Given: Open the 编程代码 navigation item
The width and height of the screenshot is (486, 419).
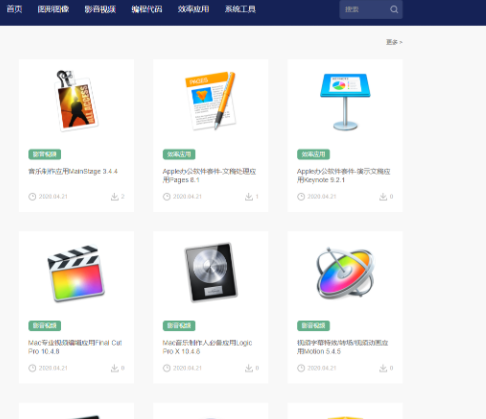Looking at the screenshot, I should pos(147,9).
